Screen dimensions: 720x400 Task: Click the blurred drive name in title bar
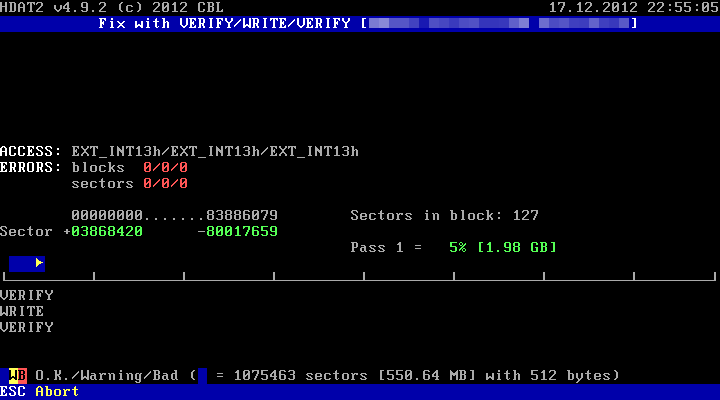(498, 23)
